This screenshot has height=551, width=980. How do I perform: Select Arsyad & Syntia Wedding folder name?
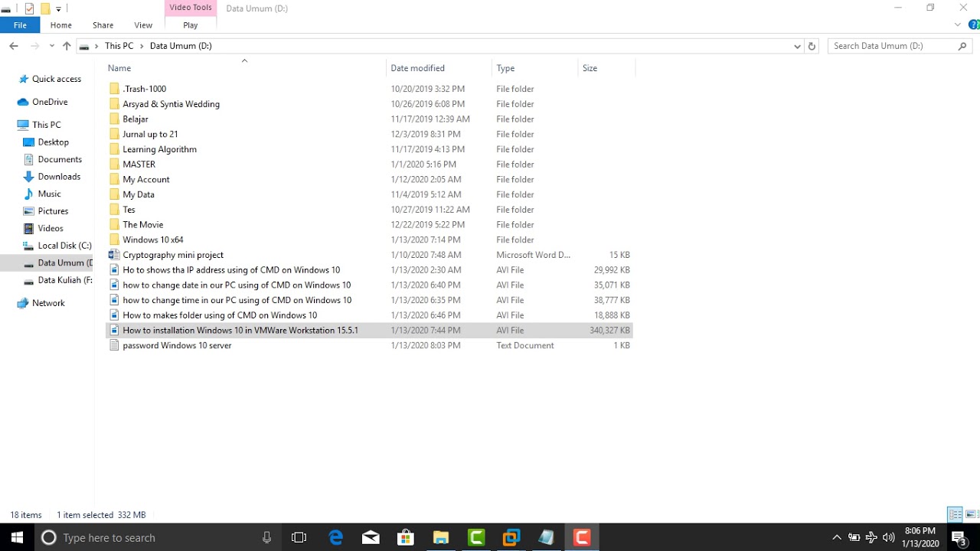pyautogui.click(x=171, y=104)
